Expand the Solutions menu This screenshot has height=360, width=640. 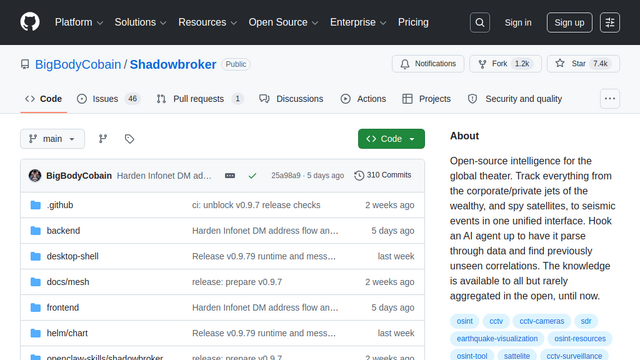pyautogui.click(x=140, y=22)
